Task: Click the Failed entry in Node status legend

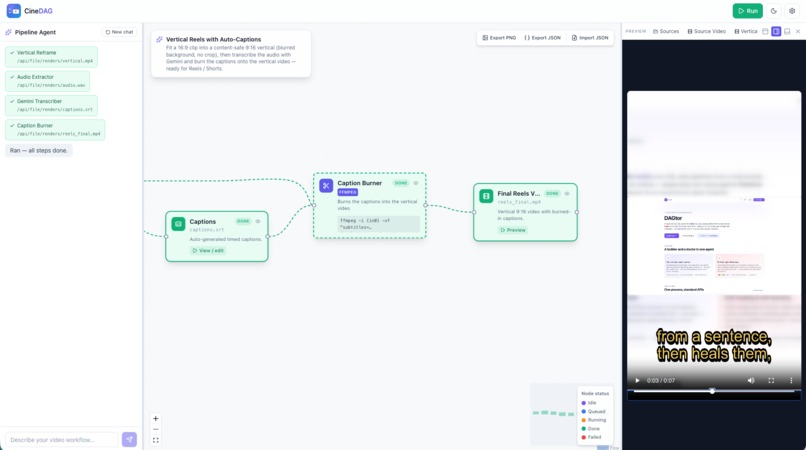Action: (591, 437)
